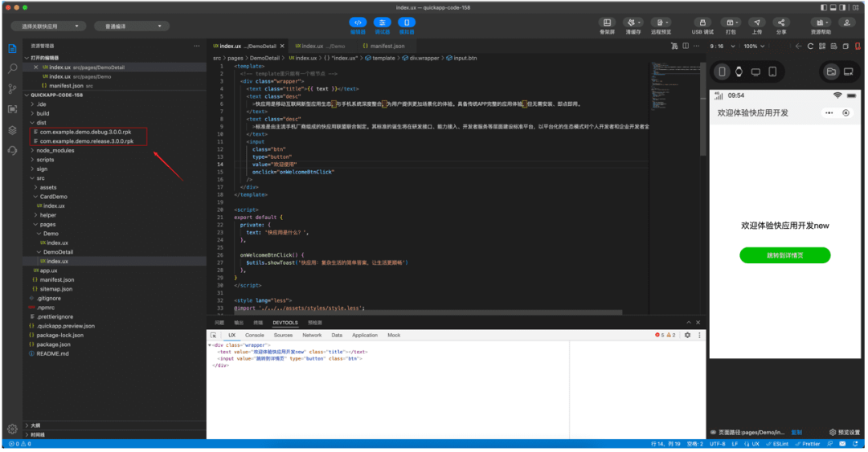Select the Application tab in devtools

pyautogui.click(x=365, y=336)
